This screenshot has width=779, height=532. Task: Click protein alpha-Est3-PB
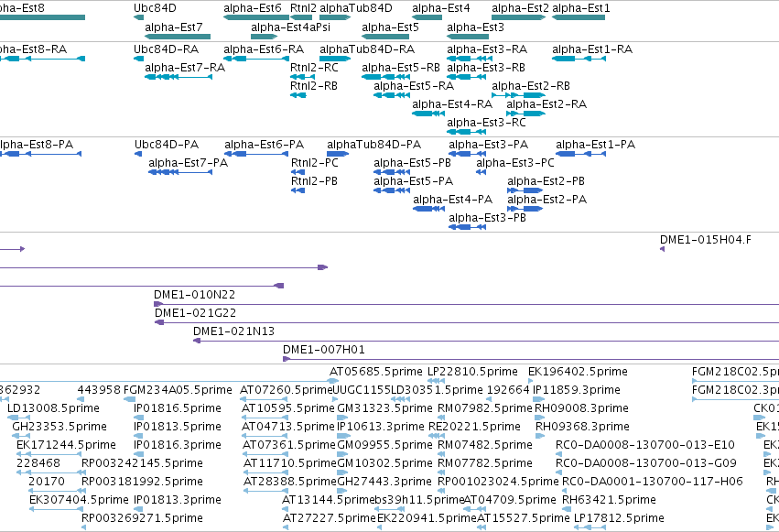coord(487,218)
